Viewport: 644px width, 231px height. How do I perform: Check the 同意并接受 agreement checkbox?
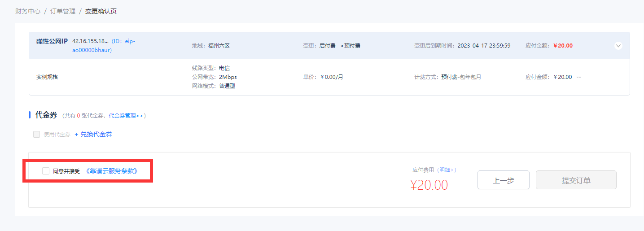click(x=46, y=171)
